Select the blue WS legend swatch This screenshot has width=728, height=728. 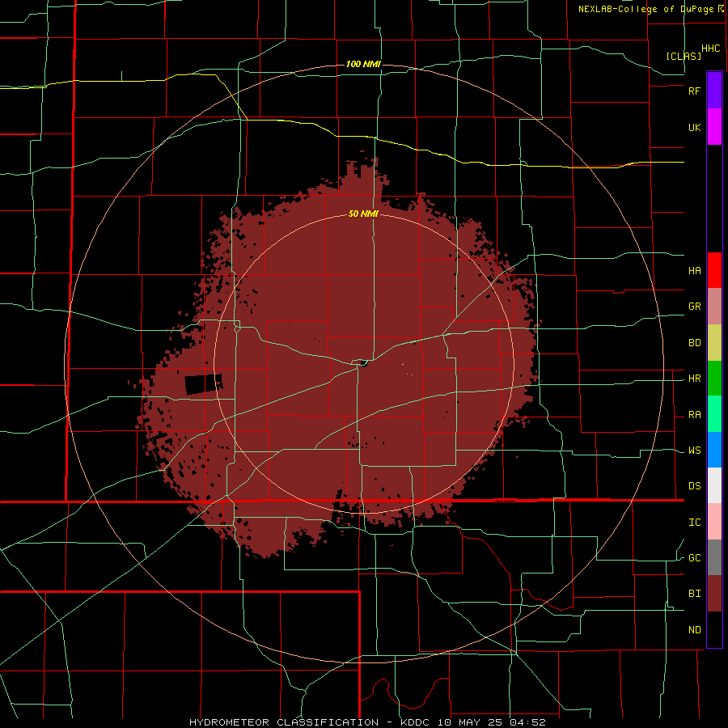pyautogui.click(x=714, y=450)
